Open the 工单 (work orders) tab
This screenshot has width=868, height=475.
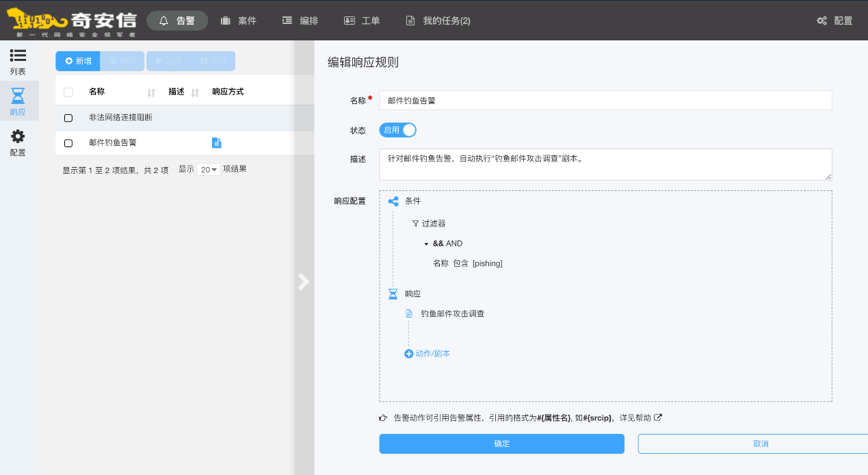[x=362, y=21]
